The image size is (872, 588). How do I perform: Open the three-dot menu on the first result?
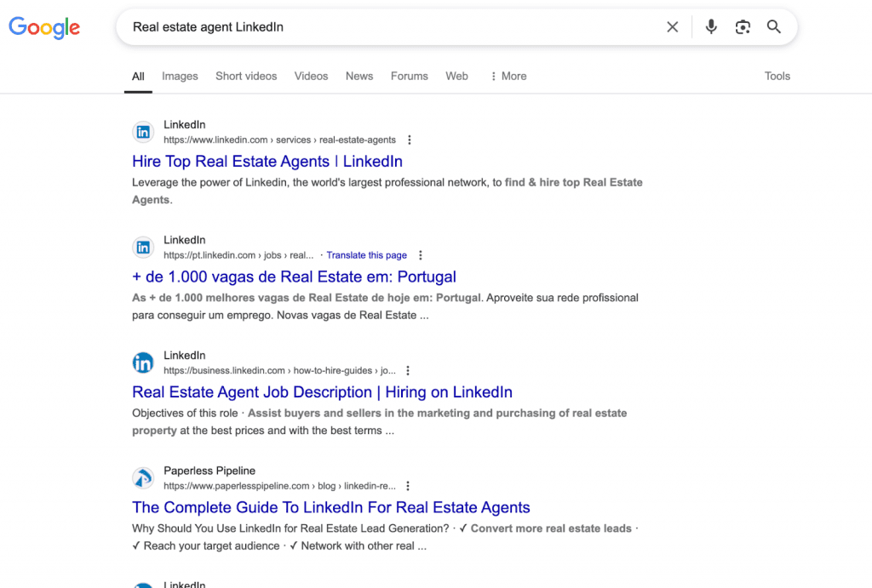410,140
